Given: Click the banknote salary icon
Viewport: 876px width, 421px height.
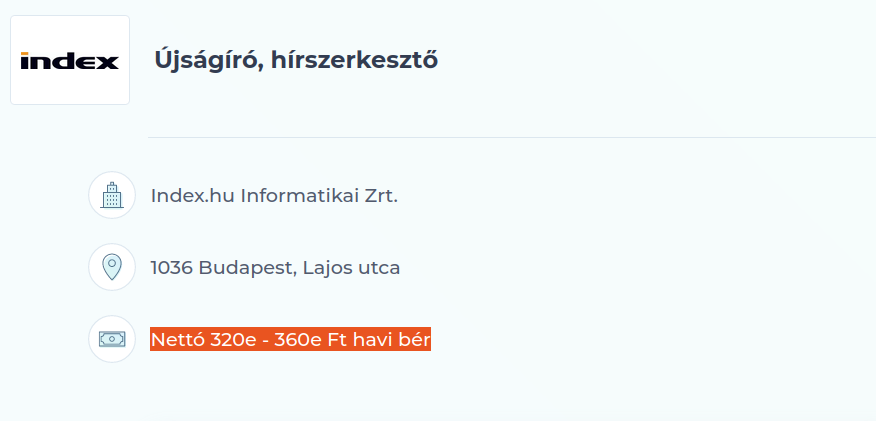Looking at the screenshot, I should [112, 339].
